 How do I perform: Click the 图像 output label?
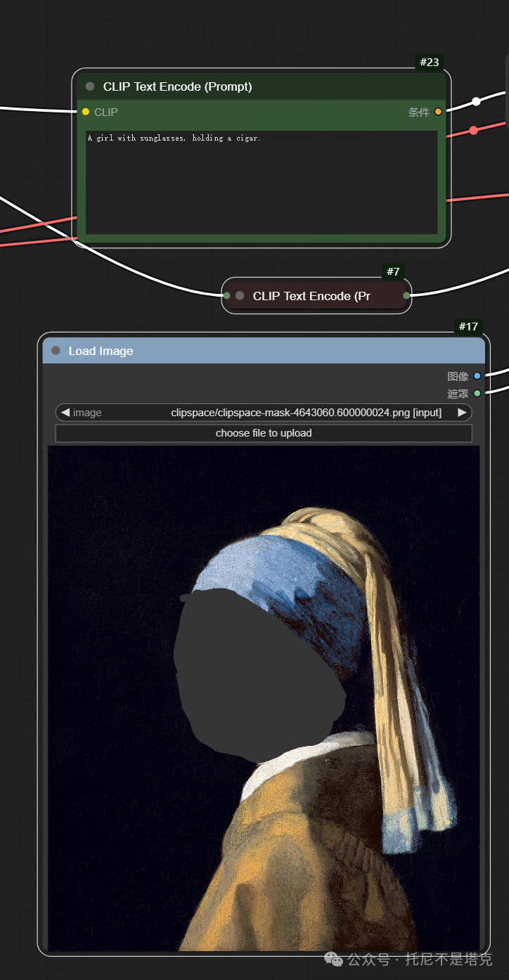(458, 376)
